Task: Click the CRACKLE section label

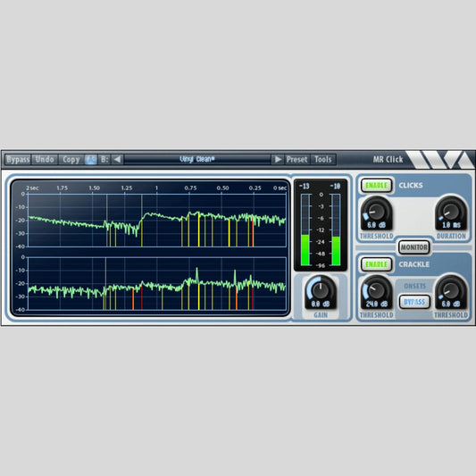Action: [x=414, y=264]
